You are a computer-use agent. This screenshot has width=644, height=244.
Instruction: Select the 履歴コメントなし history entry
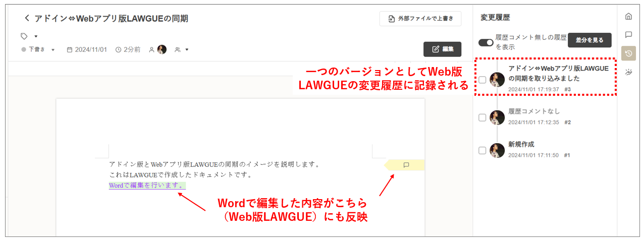tap(534, 111)
